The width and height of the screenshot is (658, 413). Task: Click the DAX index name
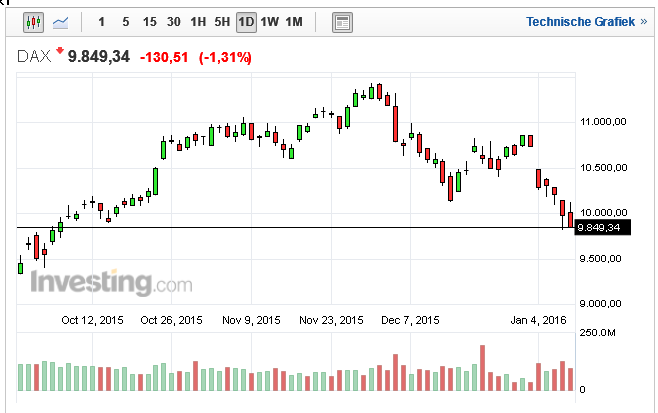click(34, 56)
